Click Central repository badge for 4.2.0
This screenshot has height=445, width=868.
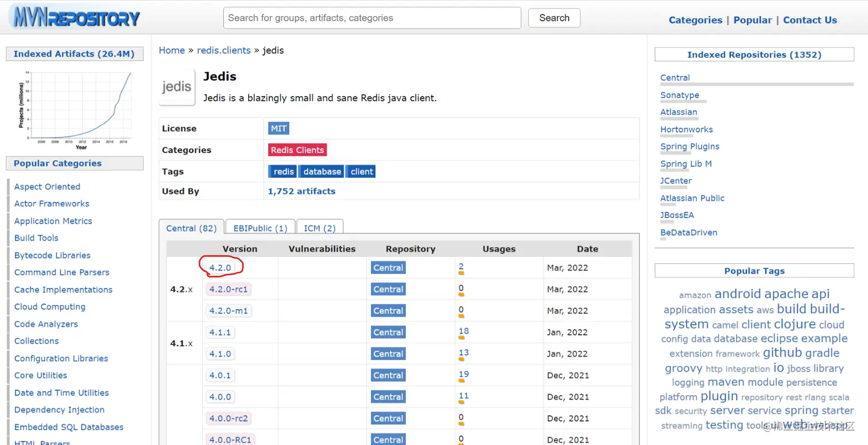[388, 268]
